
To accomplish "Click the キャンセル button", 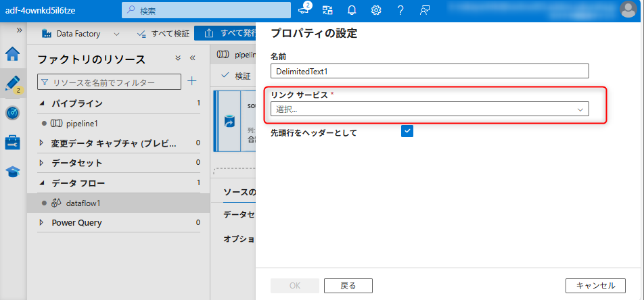I will (595, 286).
